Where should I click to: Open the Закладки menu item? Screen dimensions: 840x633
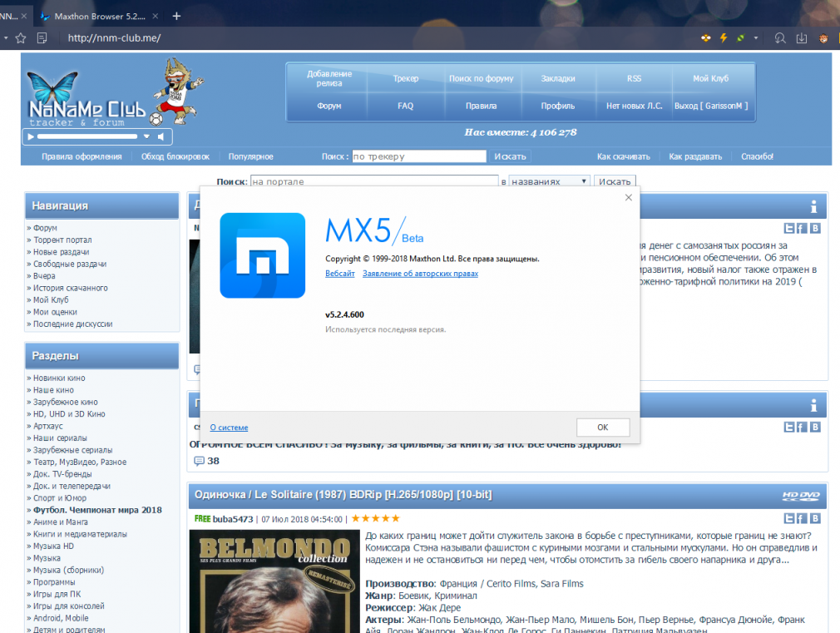coord(558,78)
